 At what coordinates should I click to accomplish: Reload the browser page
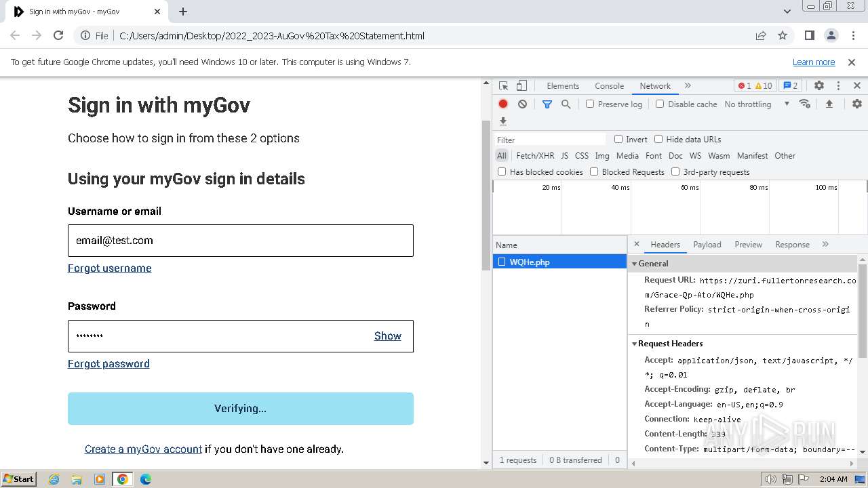tap(58, 35)
